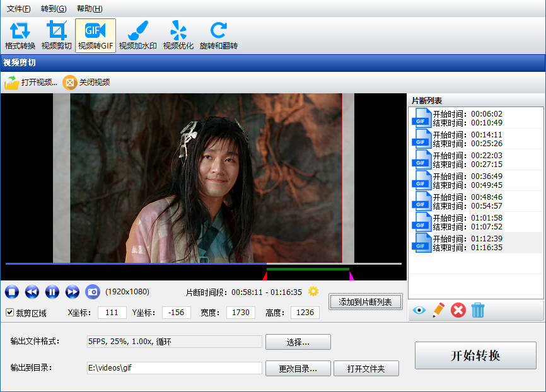
Task: Open the 转到(G) menu
Action: point(54,9)
